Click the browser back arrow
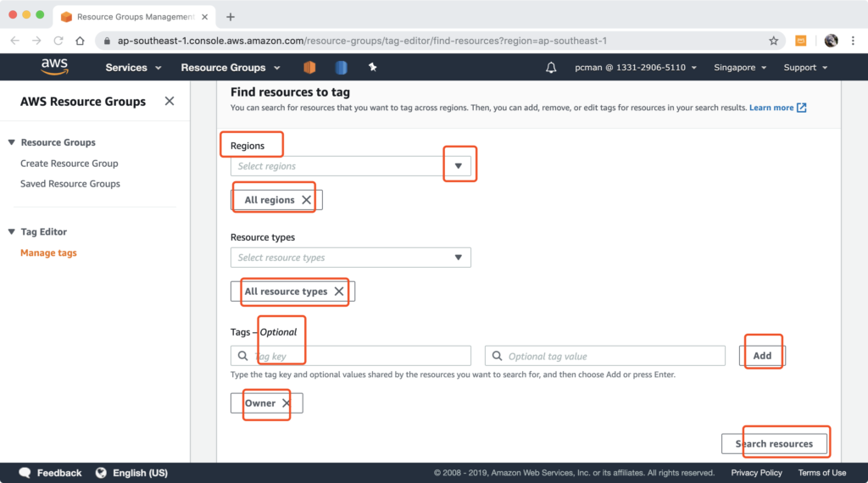Viewport: 868px width, 483px height. click(x=15, y=41)
